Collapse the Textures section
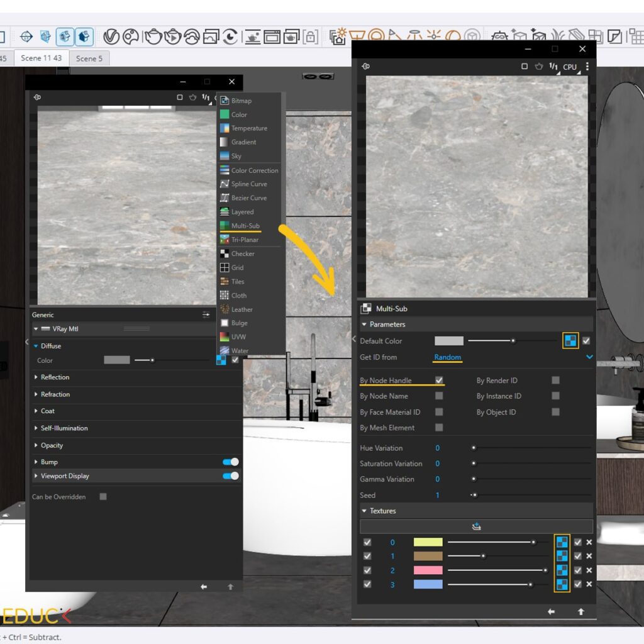The width and height of the screenshot is (644, 644). click(365, 511)
